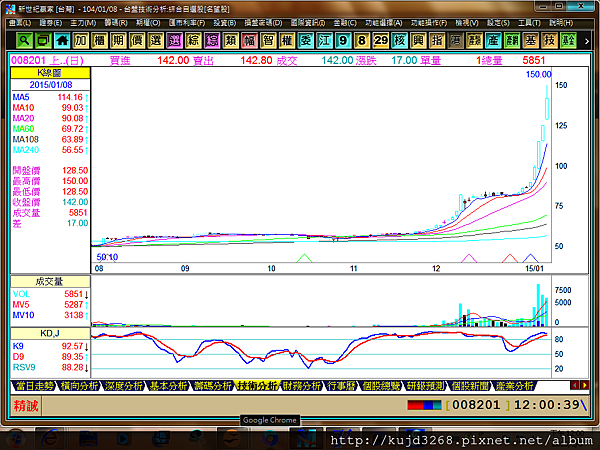Click the 008201 stock code in header
600x450 pixels.
28,60
